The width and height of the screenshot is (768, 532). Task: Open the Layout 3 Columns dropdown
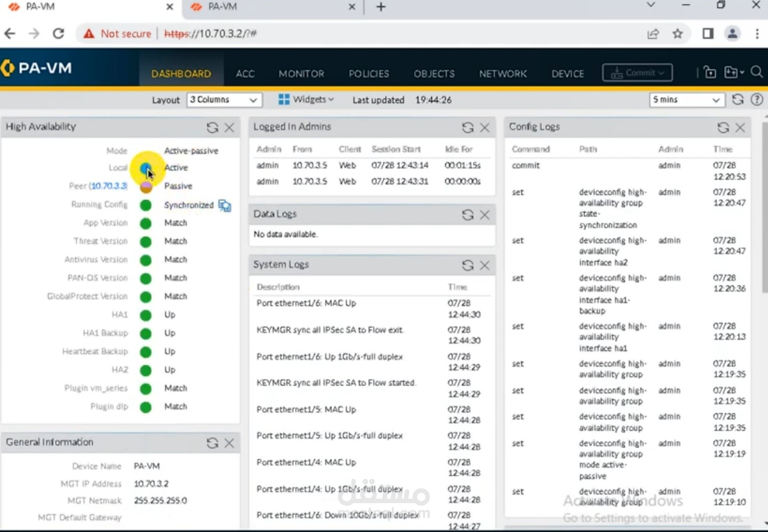tap(225, 100)
